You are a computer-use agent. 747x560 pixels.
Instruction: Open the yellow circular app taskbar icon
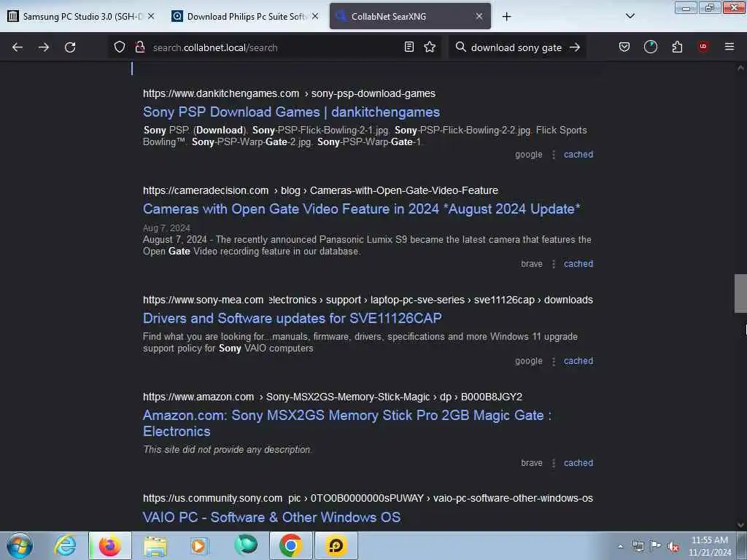[336, 545]
